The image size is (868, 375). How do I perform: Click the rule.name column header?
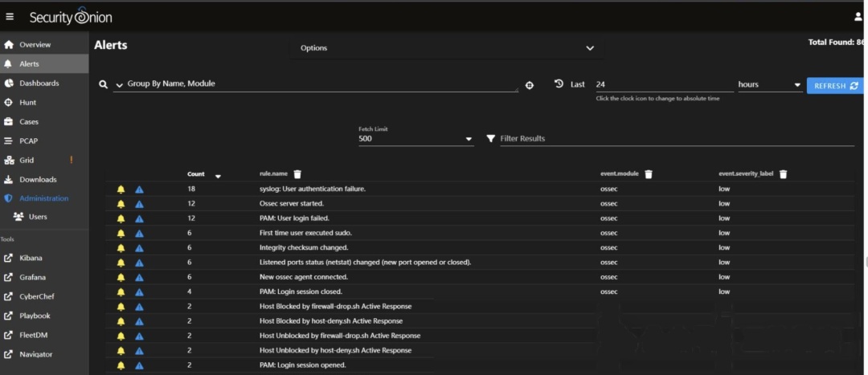click(x=273, y=173)
